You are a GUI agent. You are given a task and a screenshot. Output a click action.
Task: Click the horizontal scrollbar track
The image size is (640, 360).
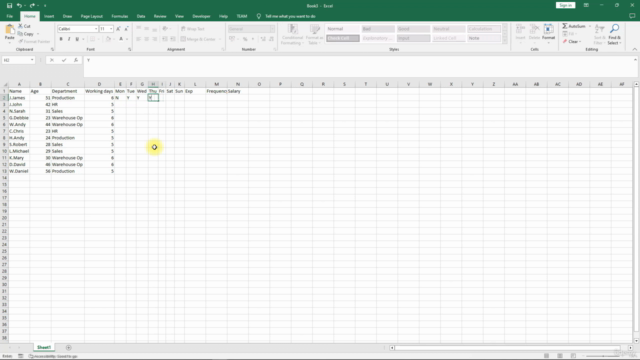pyautogui.click(x=508, y=348)
